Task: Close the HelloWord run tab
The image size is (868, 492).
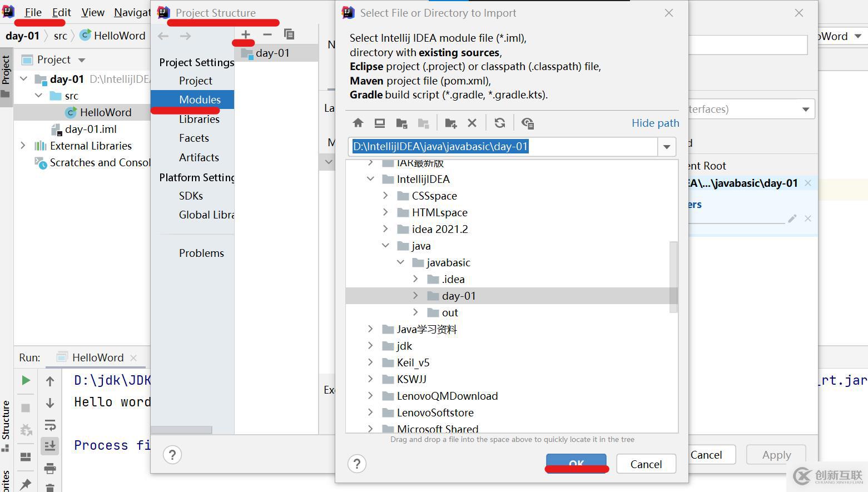Action: 133,357
